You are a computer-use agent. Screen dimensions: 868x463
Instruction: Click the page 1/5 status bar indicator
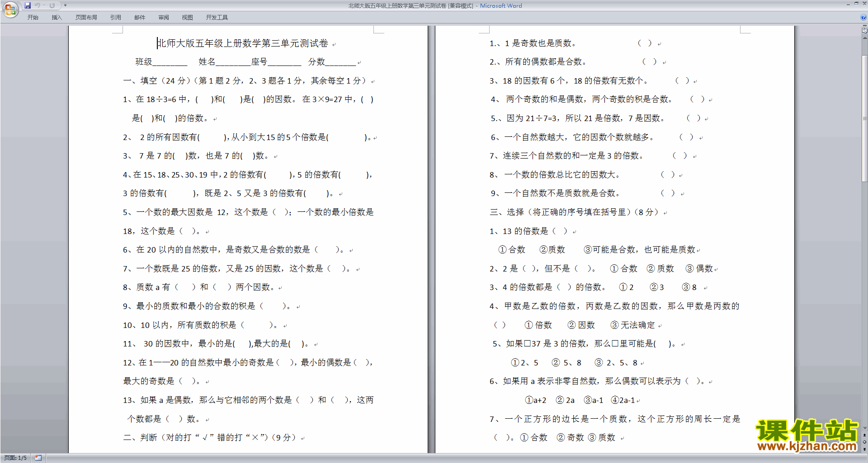click(15, 458)
